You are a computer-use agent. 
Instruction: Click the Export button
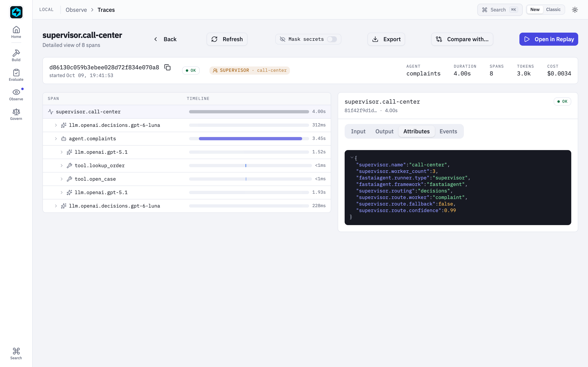point(386,39)
